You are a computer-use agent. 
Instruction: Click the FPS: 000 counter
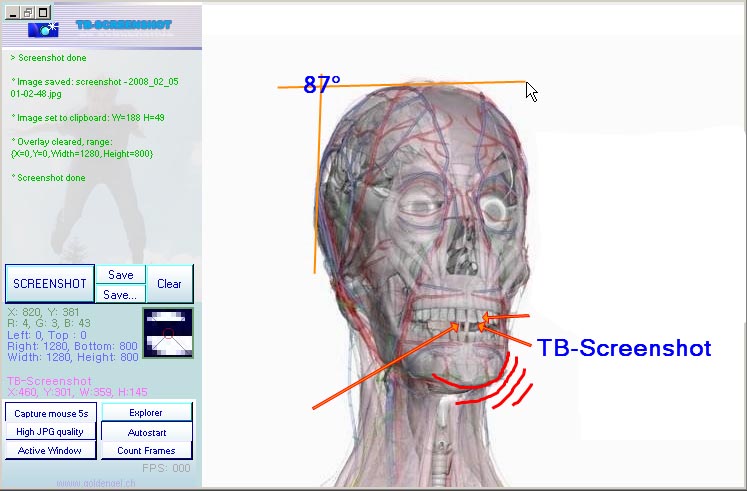coord(166,468)
